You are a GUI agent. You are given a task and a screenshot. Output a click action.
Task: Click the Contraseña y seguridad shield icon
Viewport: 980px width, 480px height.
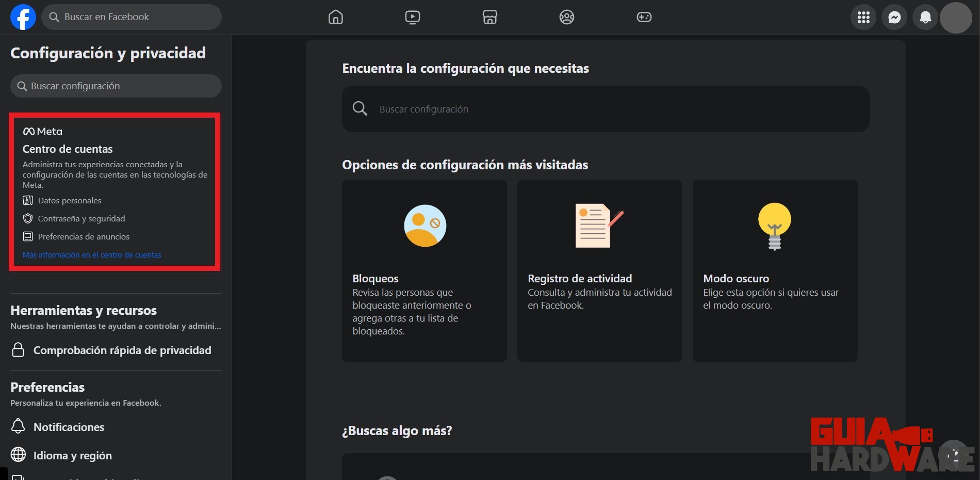[x=28, y=218]
